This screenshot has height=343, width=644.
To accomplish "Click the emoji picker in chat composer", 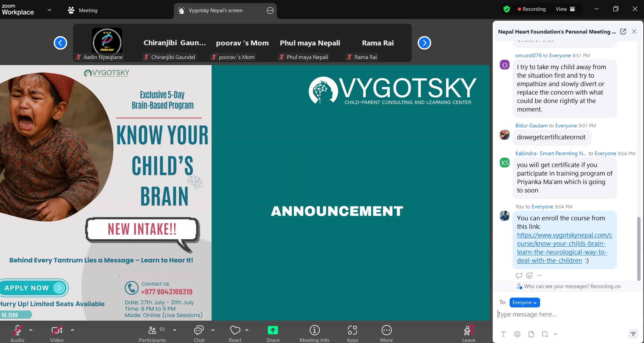I will 517,334.
